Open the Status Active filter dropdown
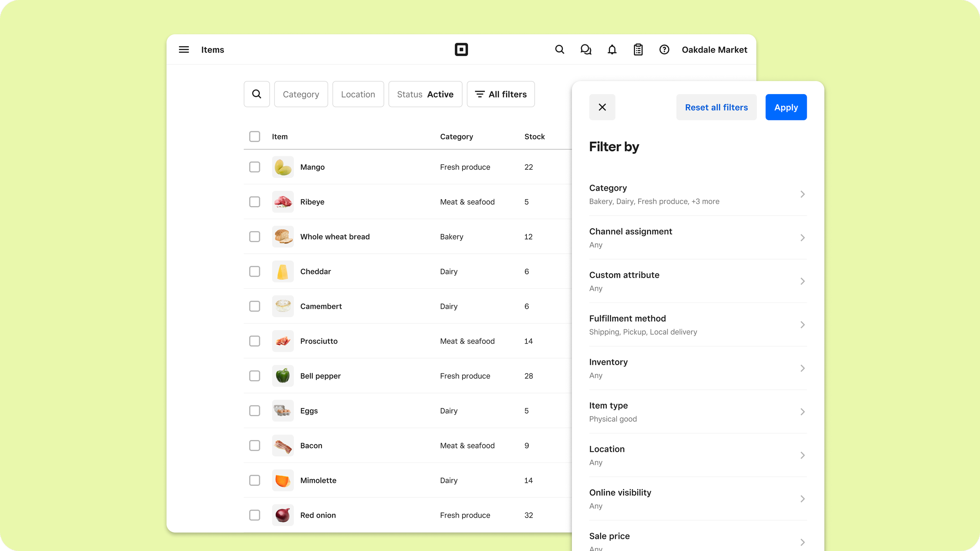 [x=425, y=94]
